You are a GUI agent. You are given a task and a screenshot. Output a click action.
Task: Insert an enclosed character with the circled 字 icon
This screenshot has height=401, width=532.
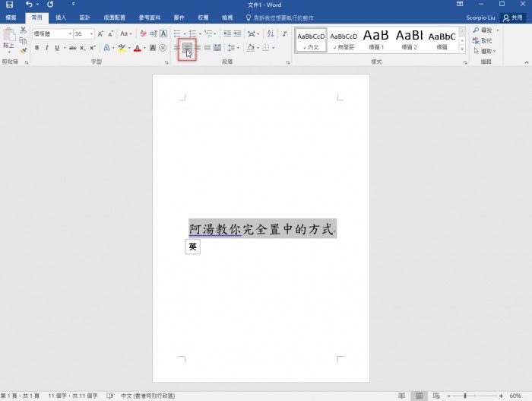pyautogui.click(x=163, y=48)
